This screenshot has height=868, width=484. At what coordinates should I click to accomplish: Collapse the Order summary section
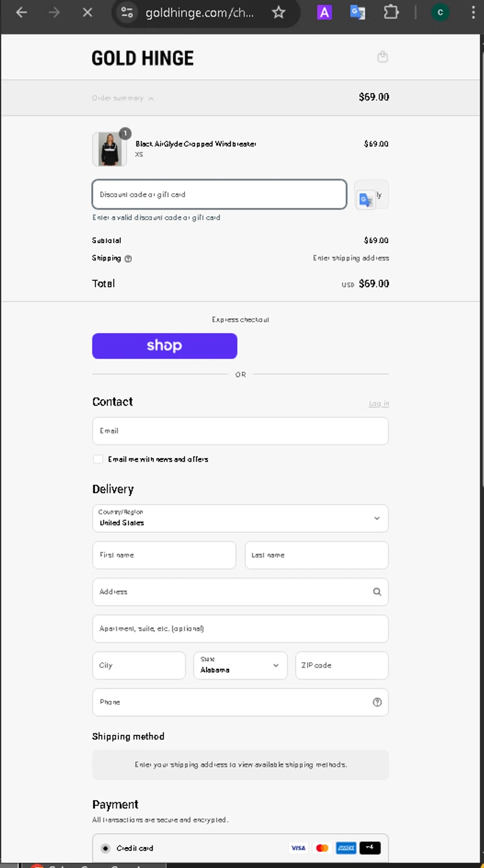(123, 98)
